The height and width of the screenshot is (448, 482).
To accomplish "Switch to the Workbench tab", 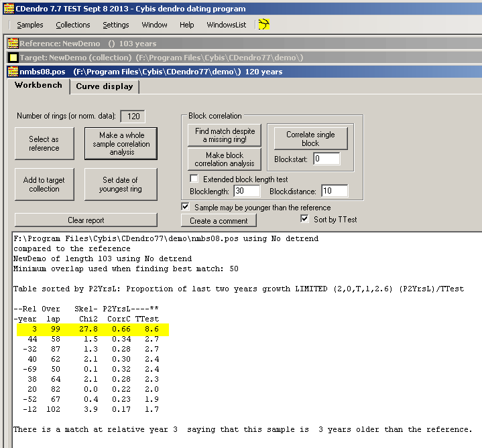I will pyautogui.click(x=38, y=85).
